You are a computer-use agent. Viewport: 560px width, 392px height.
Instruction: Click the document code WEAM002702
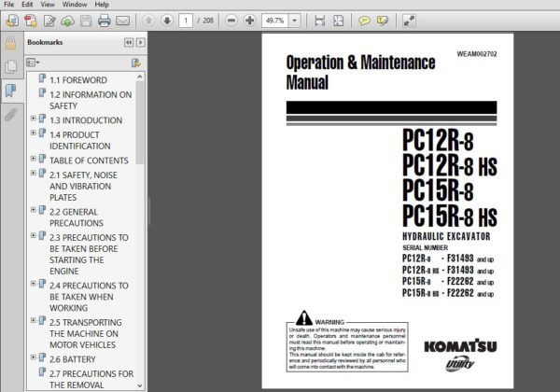477,54
